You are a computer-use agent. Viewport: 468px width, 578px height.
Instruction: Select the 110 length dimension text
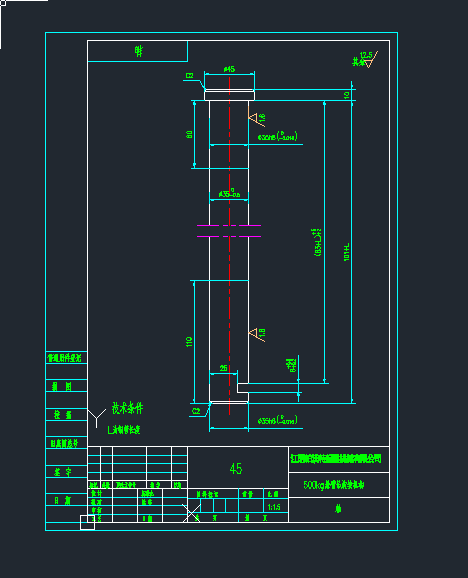[189, 341]
